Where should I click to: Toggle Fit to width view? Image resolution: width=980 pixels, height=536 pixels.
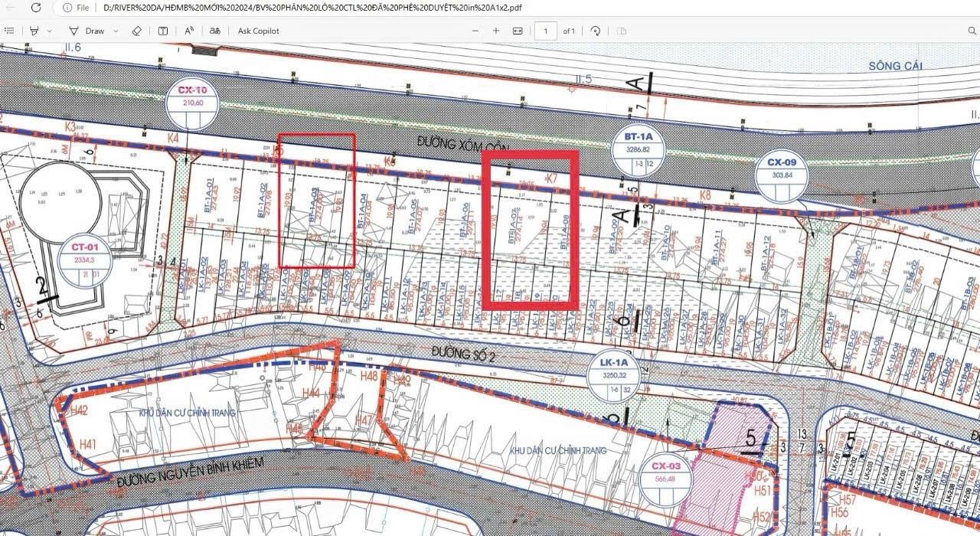tap(517, 31)
